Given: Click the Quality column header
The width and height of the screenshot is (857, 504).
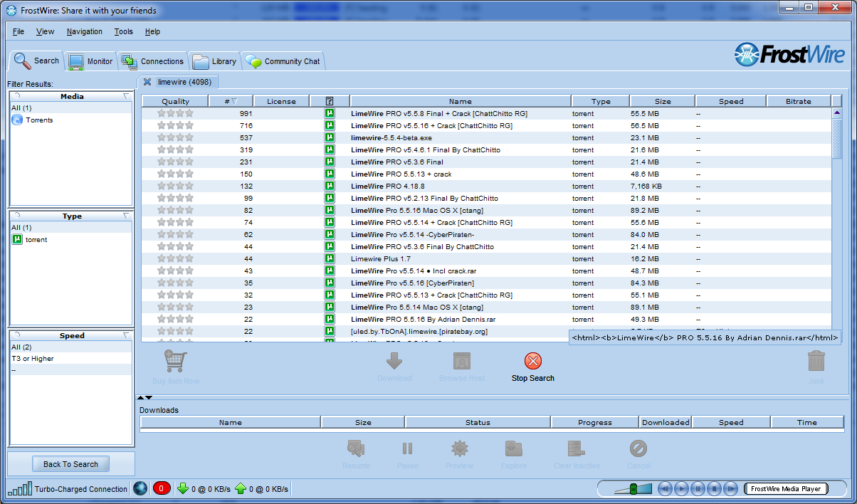Looking at the screenshot, I should tap(176, 101).
